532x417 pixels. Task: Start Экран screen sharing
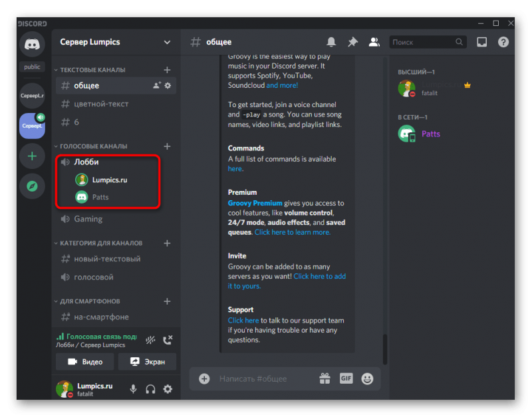[147, 362]
